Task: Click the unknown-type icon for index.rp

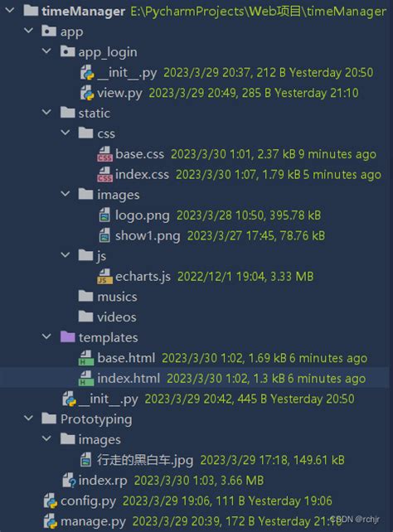Action: click(x=69, y=481)
